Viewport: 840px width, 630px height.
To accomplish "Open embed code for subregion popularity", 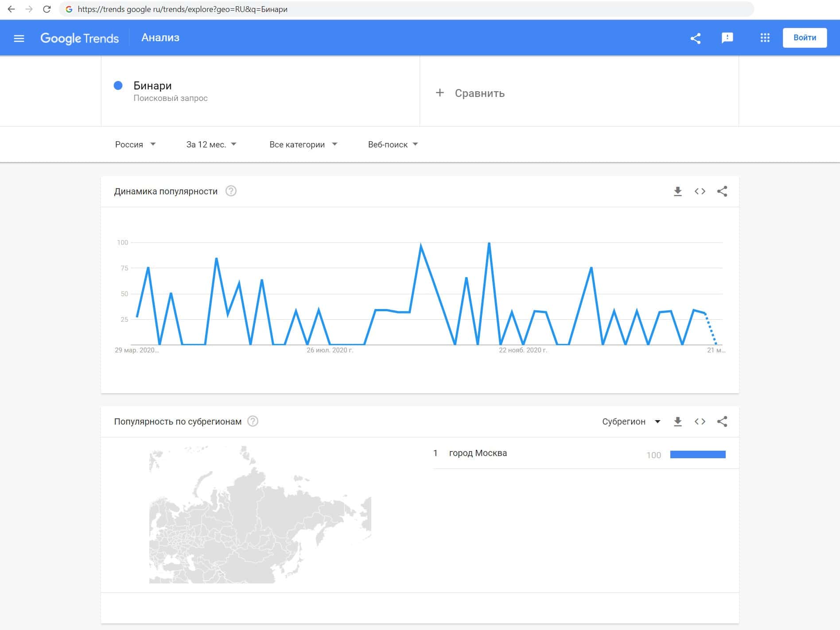I will click(700, 421).
